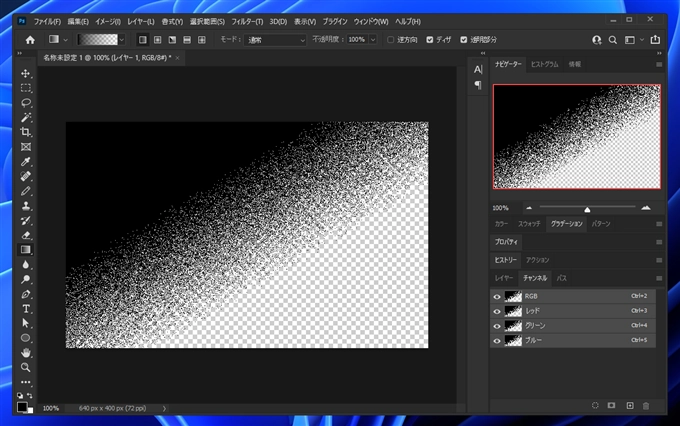The image size is (680, 426).
Task: Open the gradient preset picker dropdown
Action: 122,40
